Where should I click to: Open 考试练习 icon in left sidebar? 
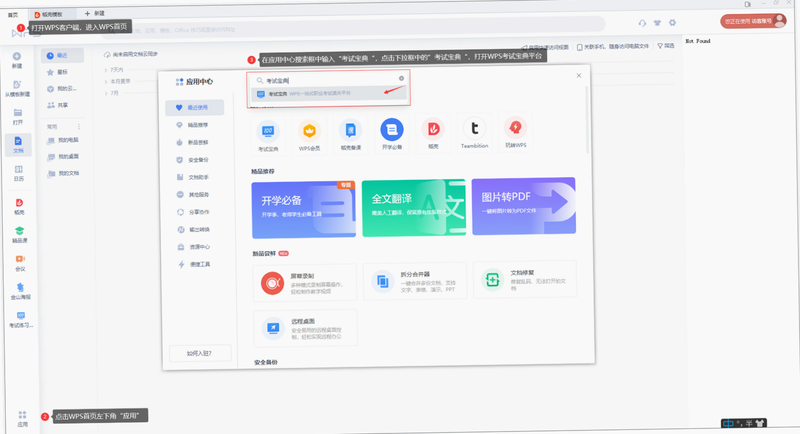click(21, 316)
